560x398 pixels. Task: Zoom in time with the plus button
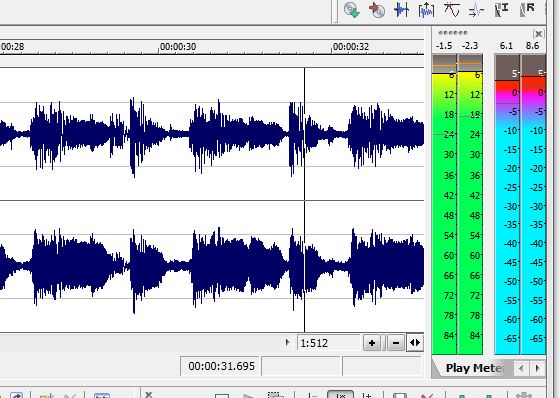(x=372, y=343)
